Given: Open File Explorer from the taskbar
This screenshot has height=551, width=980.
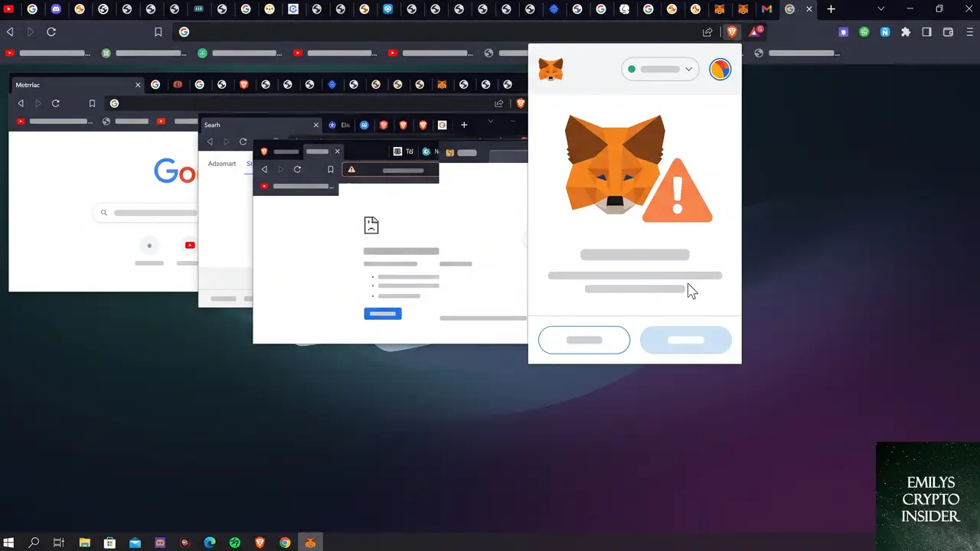Looking at the screenshot, I should coord(84,543).
